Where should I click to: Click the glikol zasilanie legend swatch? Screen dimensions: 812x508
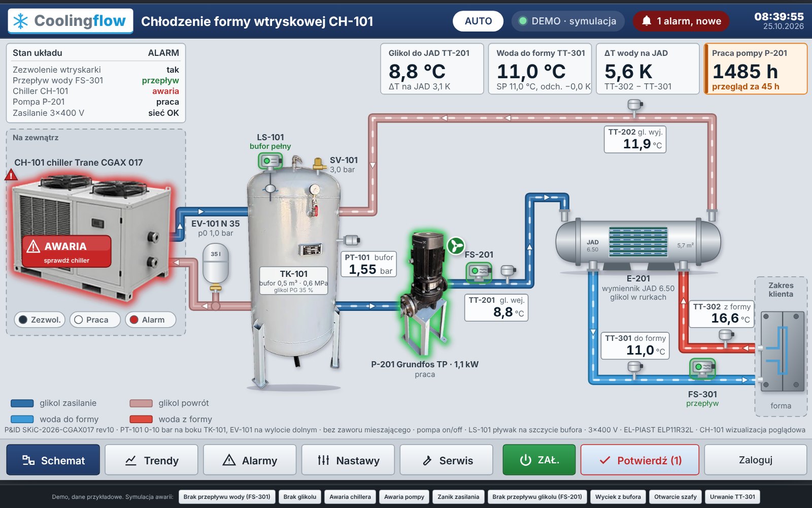[22, 403]
